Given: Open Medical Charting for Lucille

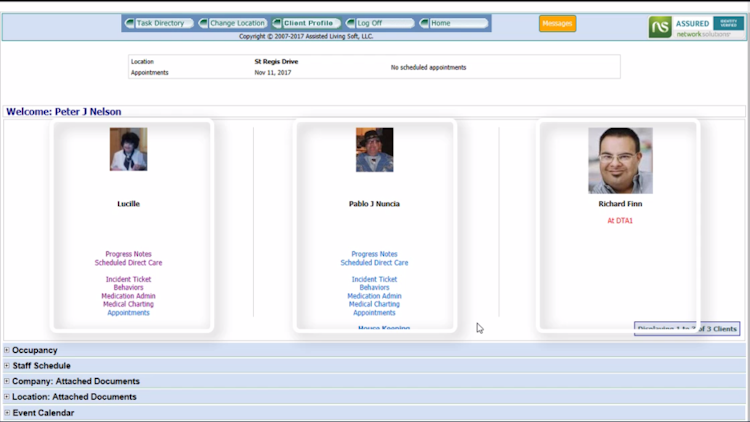Looking at the screenshot, I should [128, 304].
